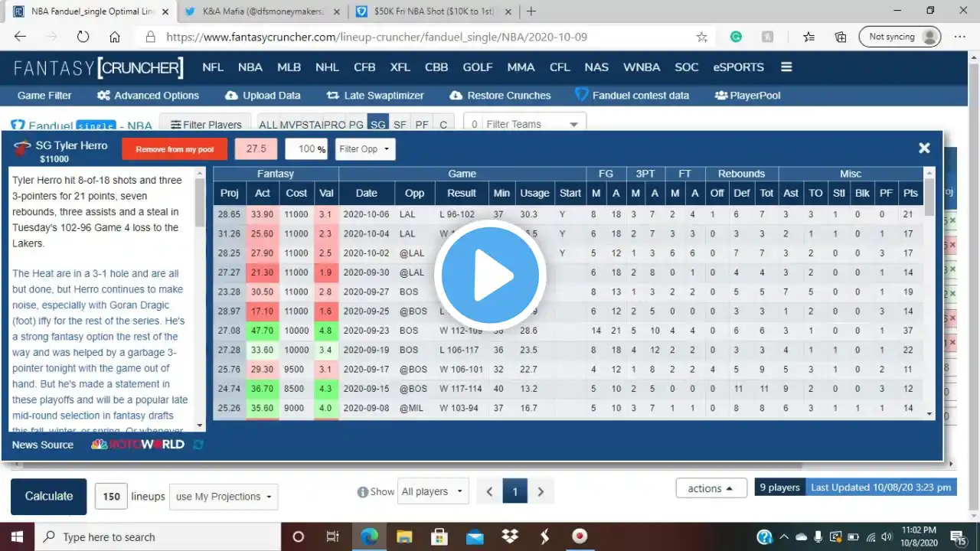Screen dimensions: 980x551
Task: Open the use My Projections dropdown
Action: [x=224, y=497]
